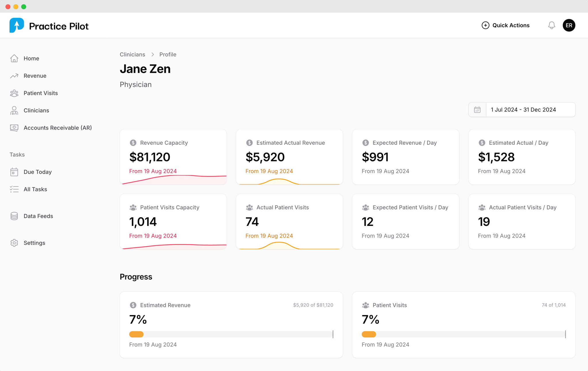The height and width of the screenshot is (371, 588).
Task: Open the Patient Visits sidebar page
Action: (x=40, y=93)
